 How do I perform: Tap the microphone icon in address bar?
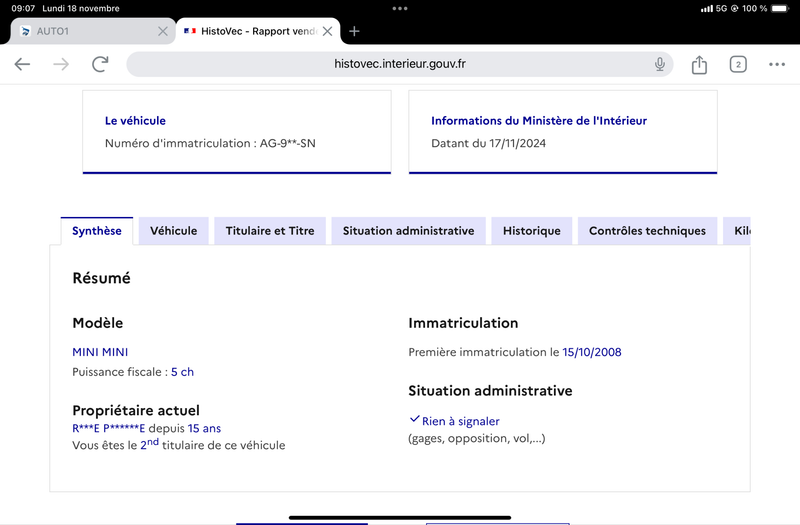(660, 64)
